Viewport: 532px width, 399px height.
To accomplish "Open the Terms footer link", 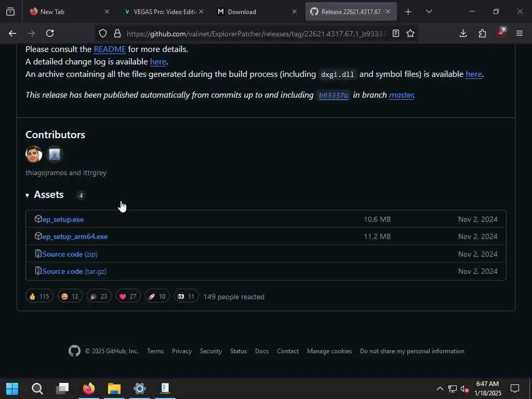I will [155, 351].
